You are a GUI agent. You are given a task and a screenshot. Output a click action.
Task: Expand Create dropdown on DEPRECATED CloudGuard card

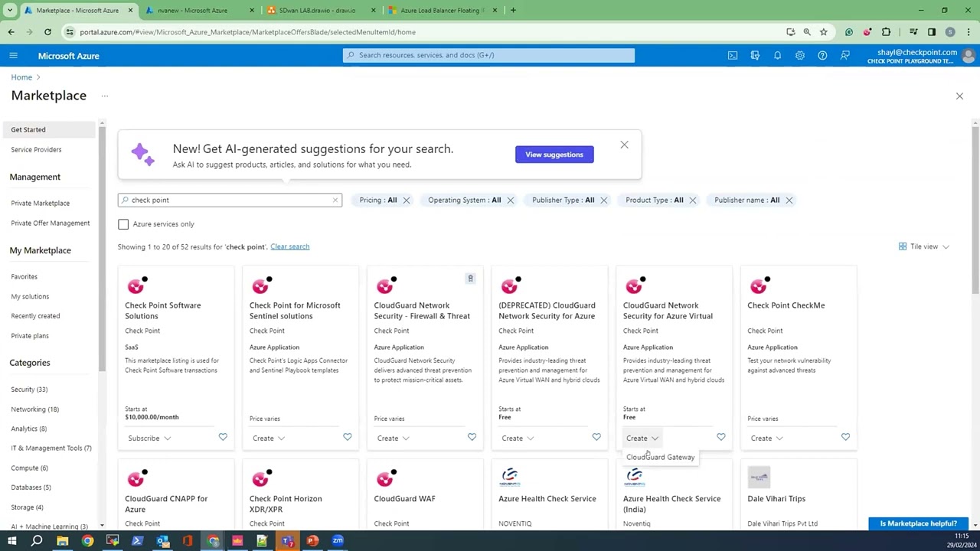(x=518, y=439)
